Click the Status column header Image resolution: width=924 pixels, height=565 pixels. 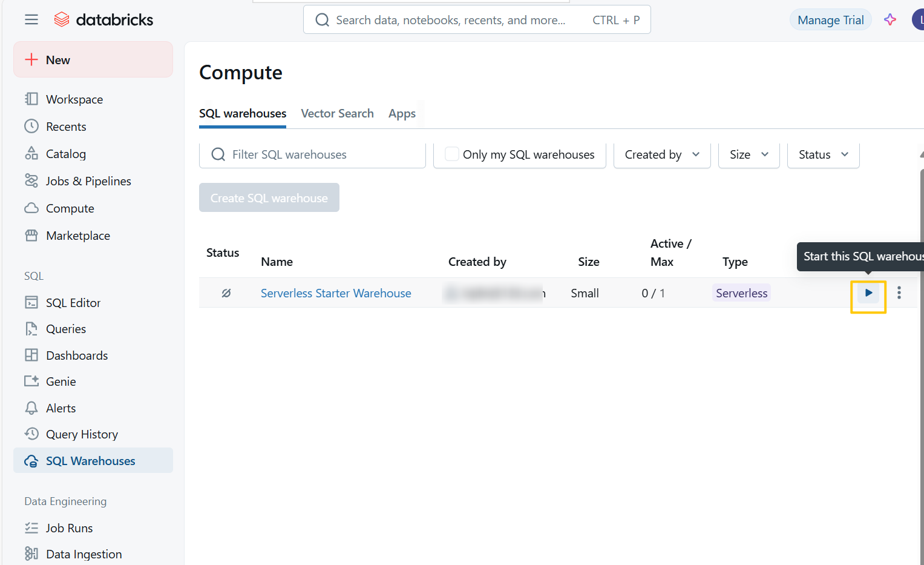223,253
